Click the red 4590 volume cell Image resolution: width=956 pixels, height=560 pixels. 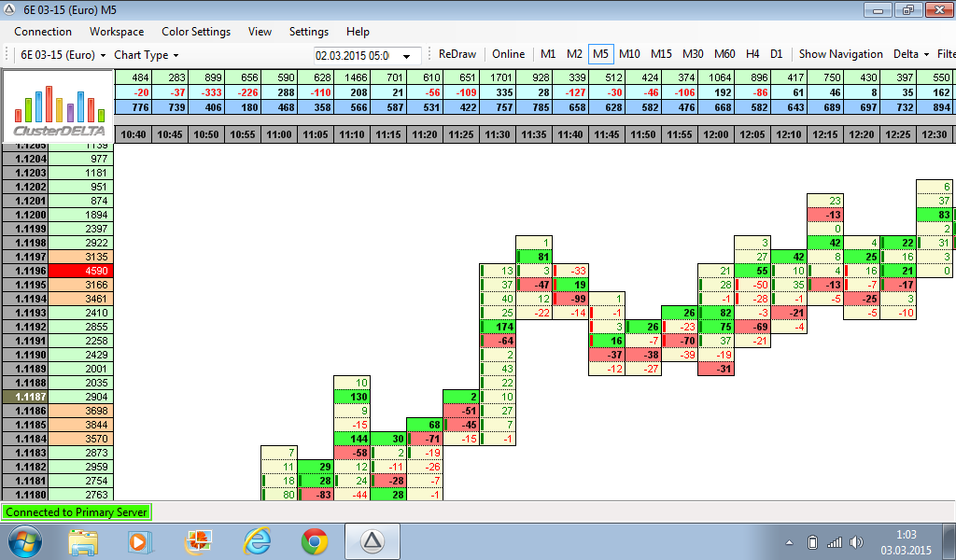pos(80,271)
